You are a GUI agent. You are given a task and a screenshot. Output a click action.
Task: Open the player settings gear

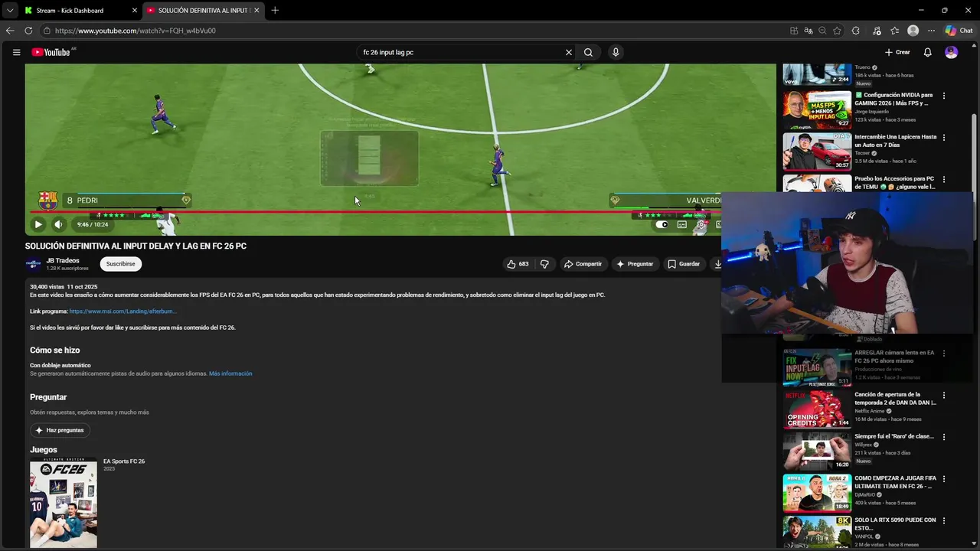701,224
